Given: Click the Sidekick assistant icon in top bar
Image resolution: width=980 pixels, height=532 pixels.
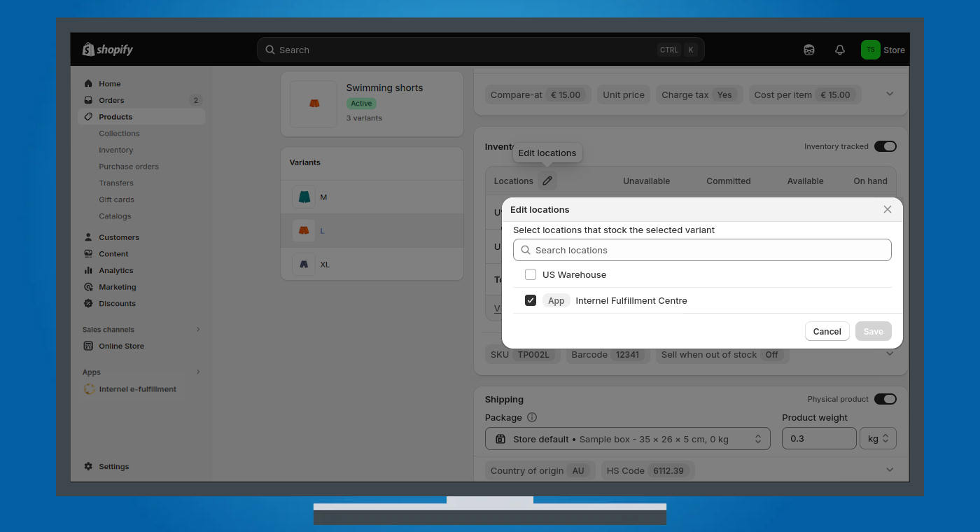Looking at the screenshot, I should click(809, 50).
